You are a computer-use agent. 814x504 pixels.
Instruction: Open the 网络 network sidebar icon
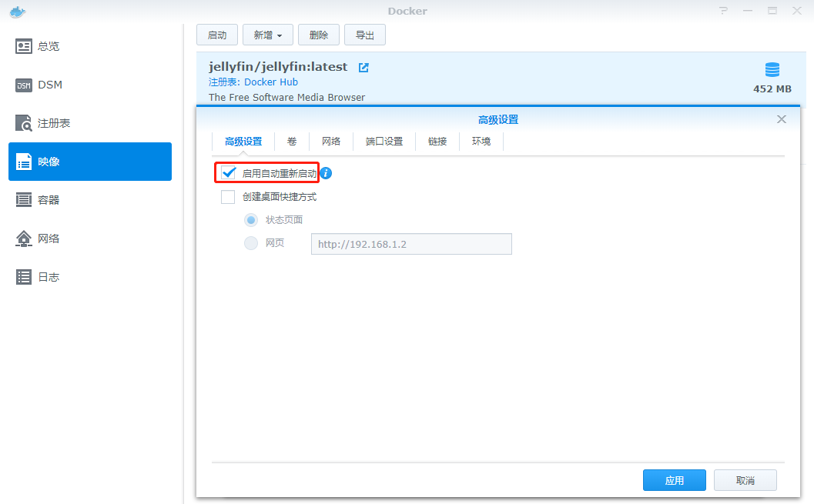[23, 239]
